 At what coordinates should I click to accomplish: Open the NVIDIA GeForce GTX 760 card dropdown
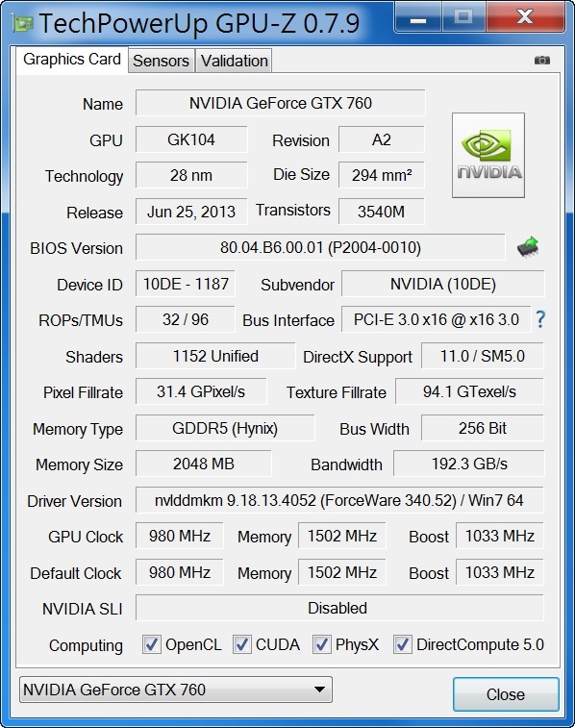point(176,690)
